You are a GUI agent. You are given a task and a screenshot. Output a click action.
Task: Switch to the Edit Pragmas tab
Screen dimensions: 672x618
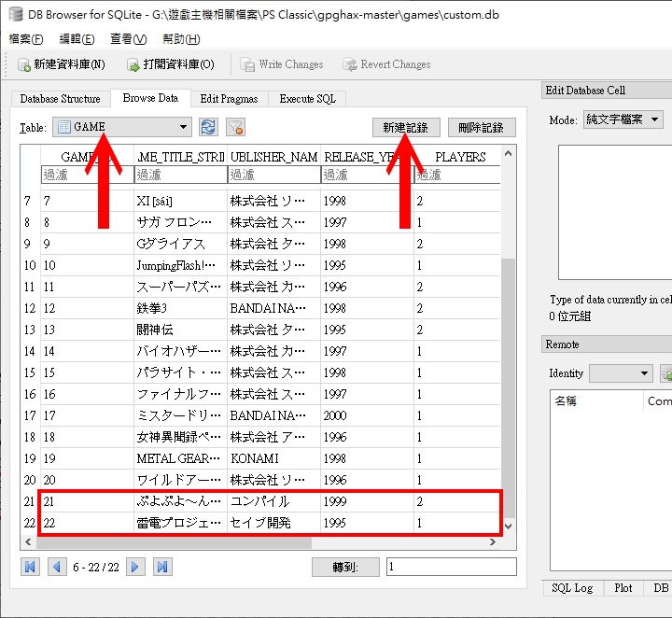point(230,99)
